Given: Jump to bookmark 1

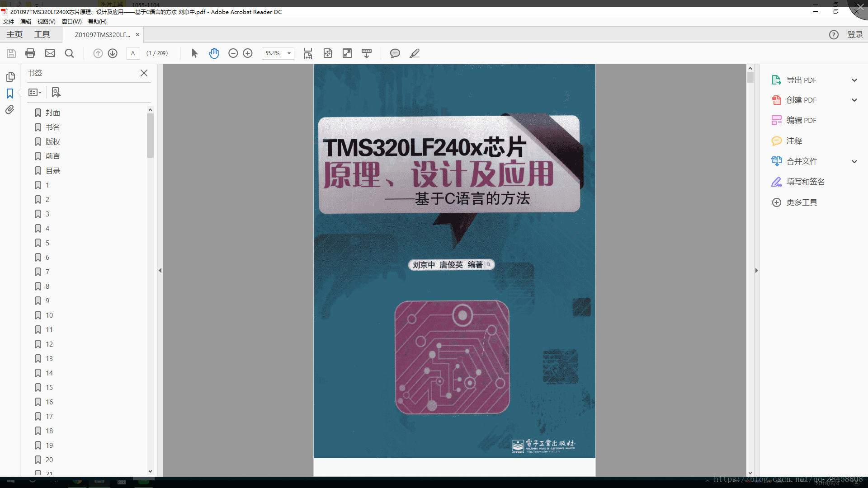Looking at the screenshot, I should click(x=47, y=185).
